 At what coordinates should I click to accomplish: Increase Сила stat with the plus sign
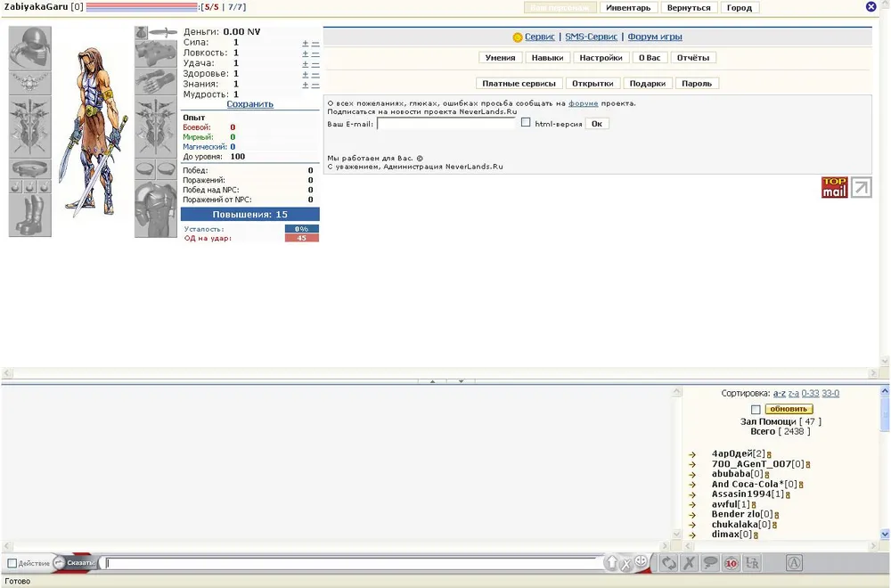[x=305, y=43]
